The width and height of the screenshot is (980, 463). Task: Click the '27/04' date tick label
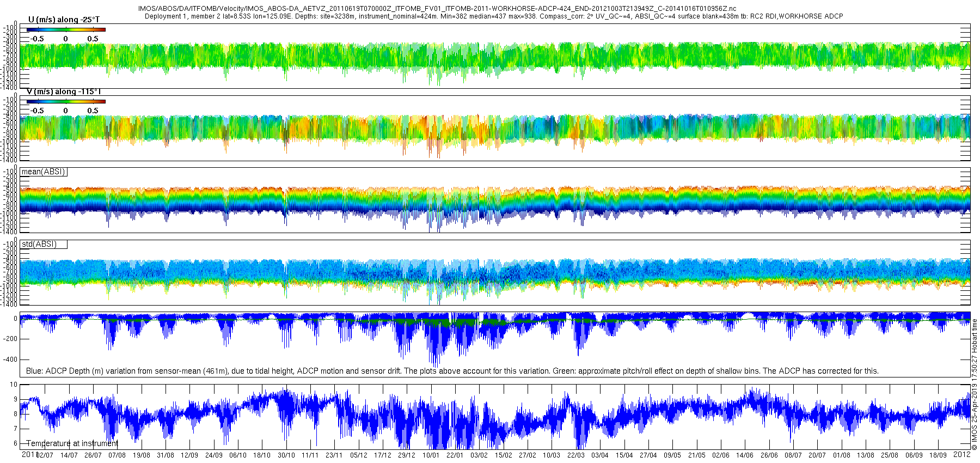[x=648, y=455]
